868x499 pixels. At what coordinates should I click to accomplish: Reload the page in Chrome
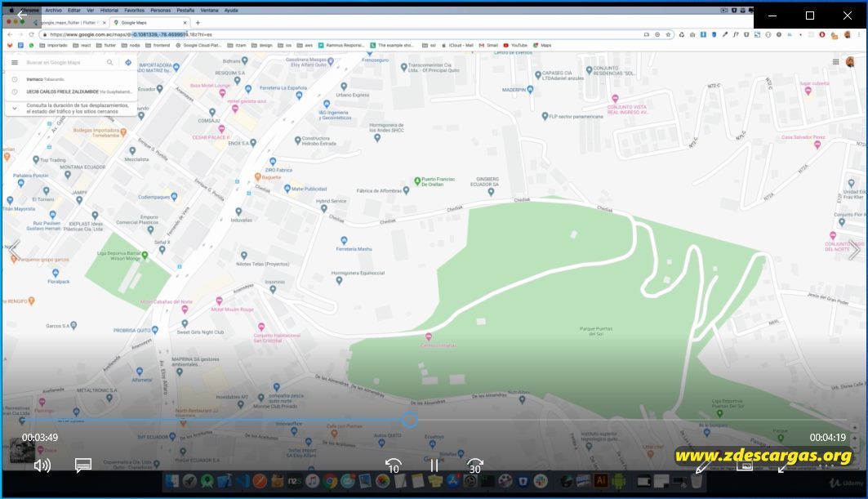click(32, 34)
